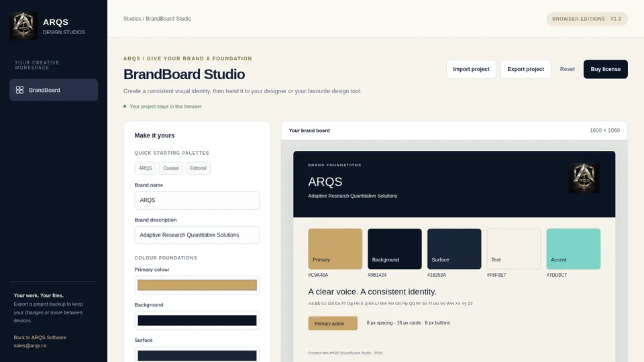Screen dimensions: 644x362
Task: Select the ARQS starting palette
Action: point(145,168)
